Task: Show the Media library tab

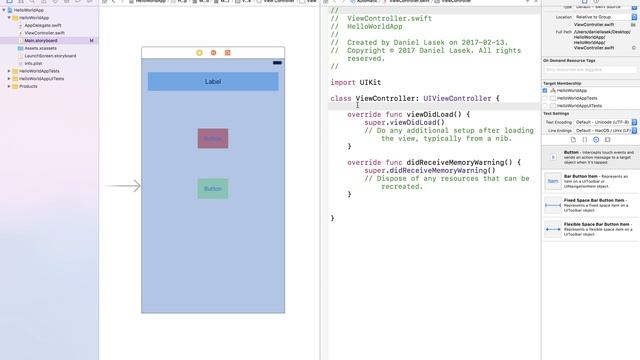Action: 607,140
